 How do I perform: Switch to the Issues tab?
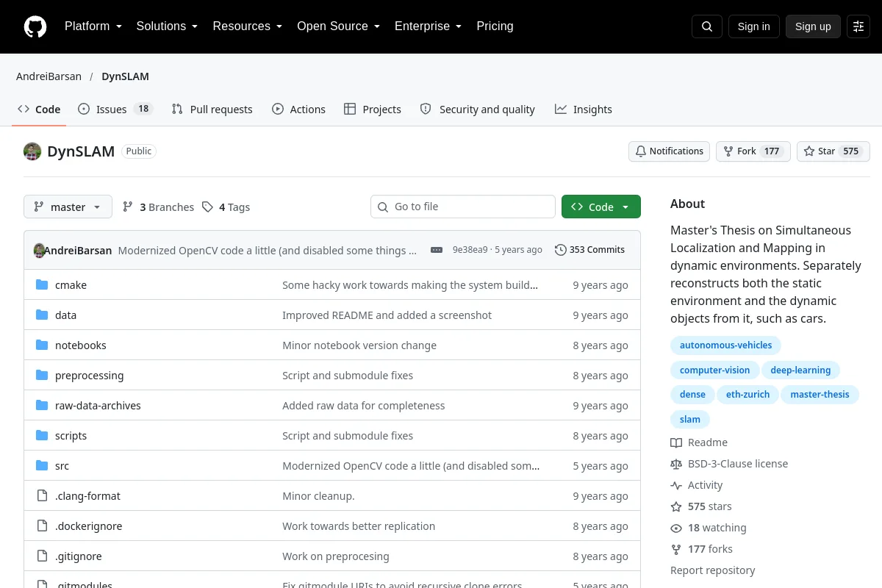tap(115, 109)
